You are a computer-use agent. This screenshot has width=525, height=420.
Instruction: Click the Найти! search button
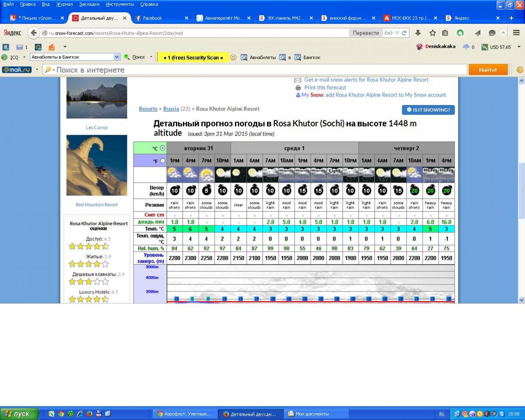[x=488, y=70]
